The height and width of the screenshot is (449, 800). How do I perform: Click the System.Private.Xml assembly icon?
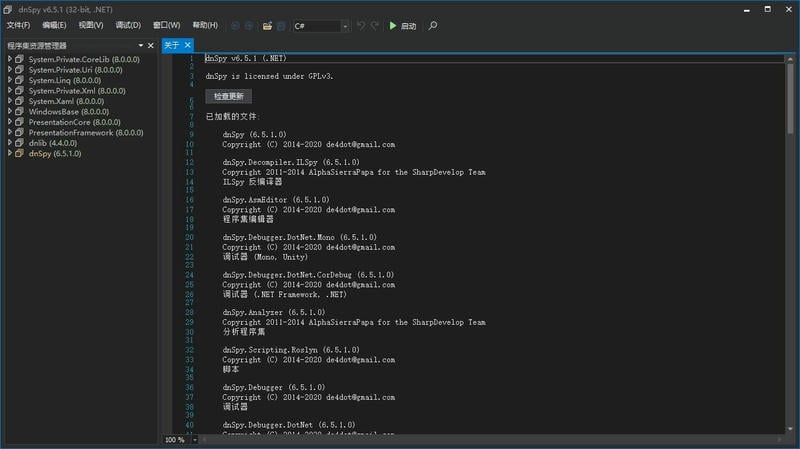tap(19, 90)
